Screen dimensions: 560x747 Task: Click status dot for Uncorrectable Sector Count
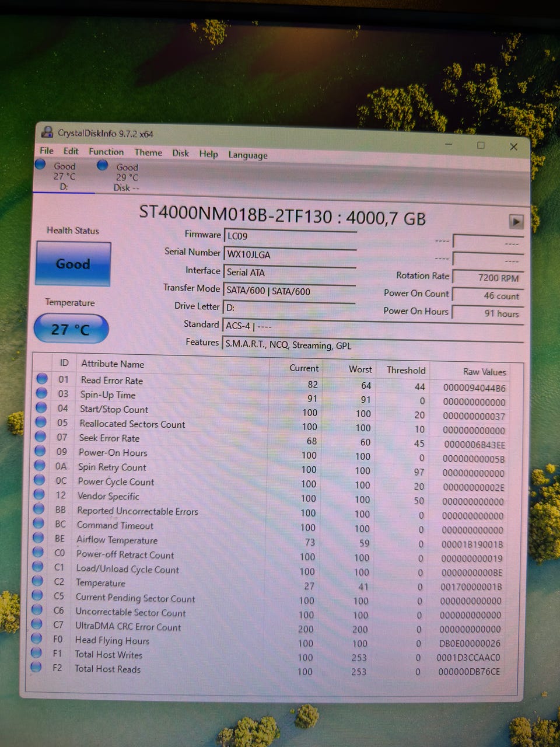pyautogui.click(x=37, y=609)
